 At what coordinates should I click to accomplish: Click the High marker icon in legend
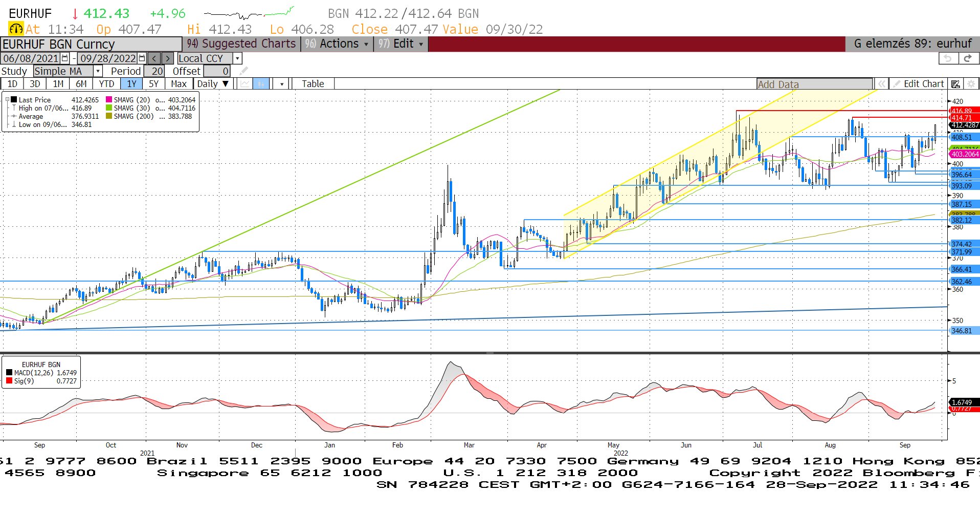(x=14, y=108)
